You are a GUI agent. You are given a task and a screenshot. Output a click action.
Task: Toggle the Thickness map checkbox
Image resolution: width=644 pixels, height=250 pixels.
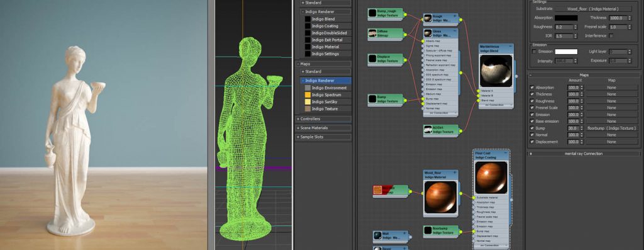(532, 94)
